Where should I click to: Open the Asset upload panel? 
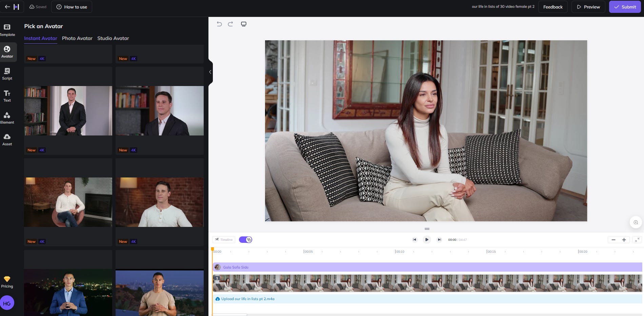7,140
